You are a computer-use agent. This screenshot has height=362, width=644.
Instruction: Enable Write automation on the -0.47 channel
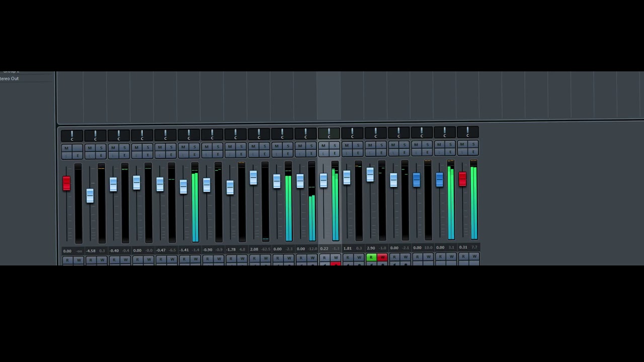(172, 259)
